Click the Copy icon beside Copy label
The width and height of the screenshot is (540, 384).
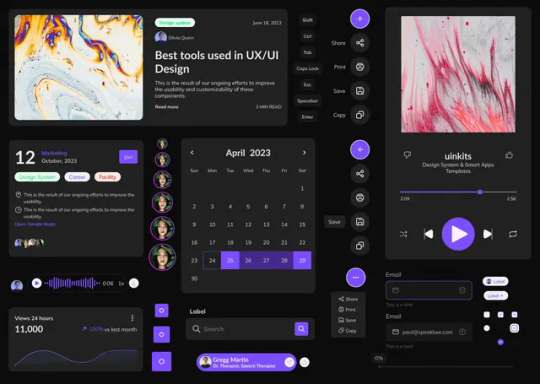coord(360,115)
